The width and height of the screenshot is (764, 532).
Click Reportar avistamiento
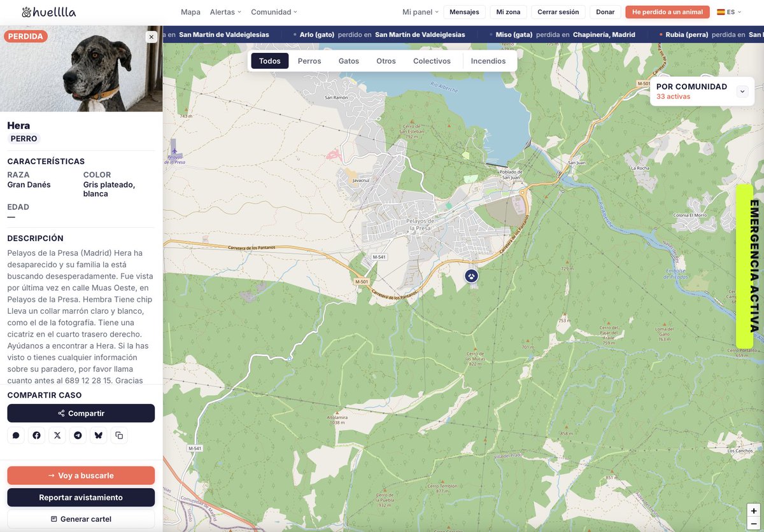[x=81, y=498]
